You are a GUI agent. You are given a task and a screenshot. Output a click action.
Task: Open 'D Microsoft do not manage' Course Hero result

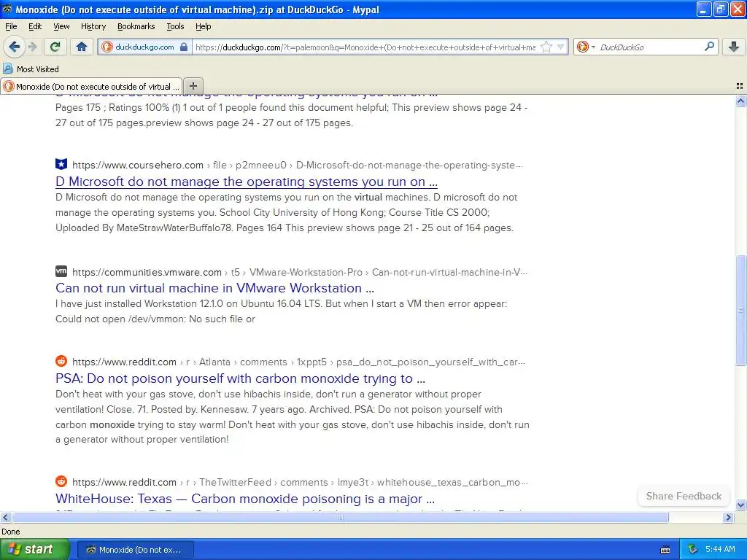[x=247, y=182]
